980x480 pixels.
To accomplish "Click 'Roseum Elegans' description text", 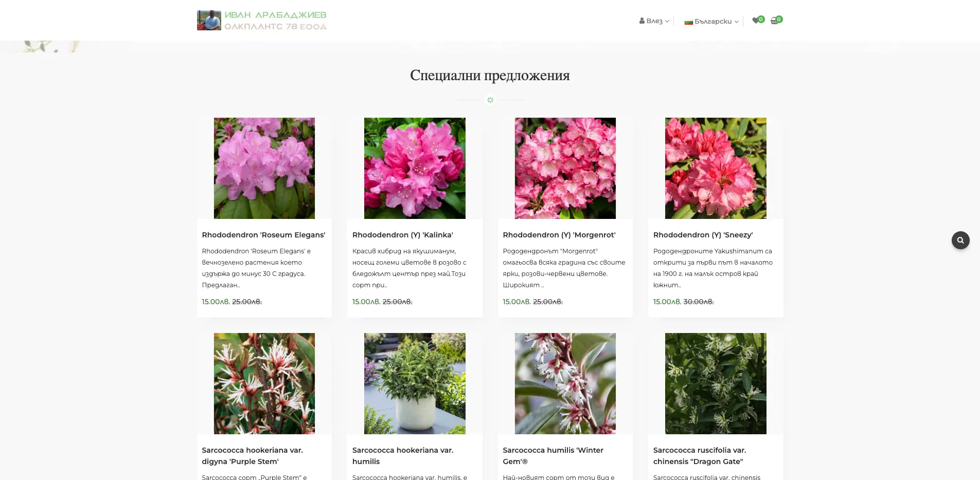I will 256,268.
